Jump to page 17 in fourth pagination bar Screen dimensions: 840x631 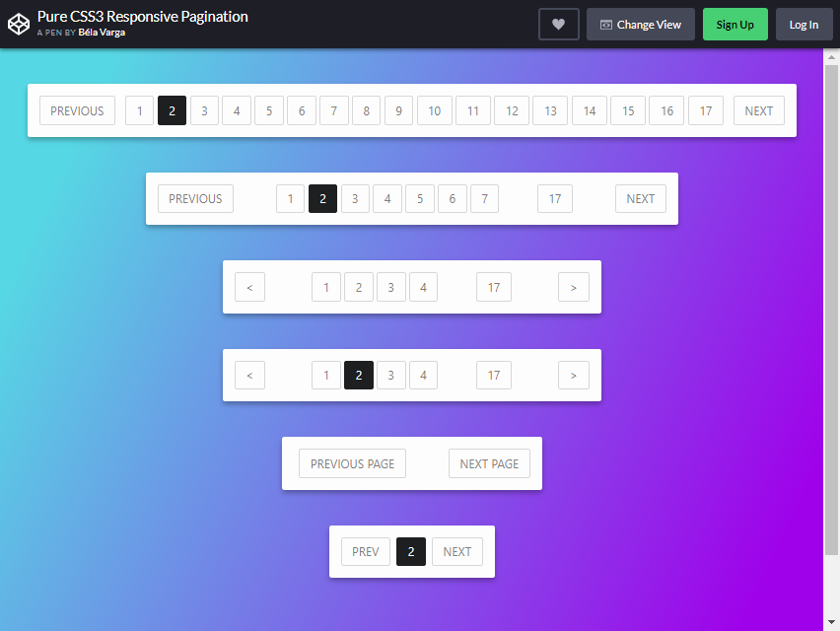click(494, 375)
